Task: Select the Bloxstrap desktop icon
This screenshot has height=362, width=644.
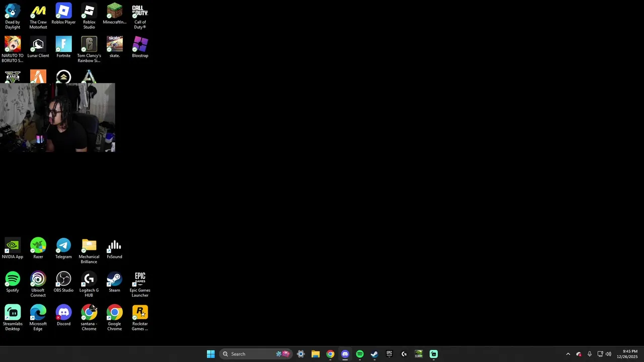Action: [x=140, y=47]
